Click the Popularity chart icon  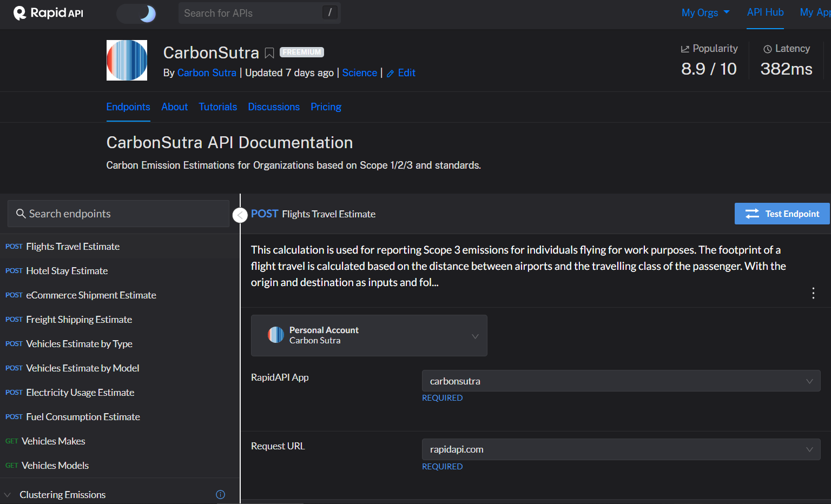[685, 49]
